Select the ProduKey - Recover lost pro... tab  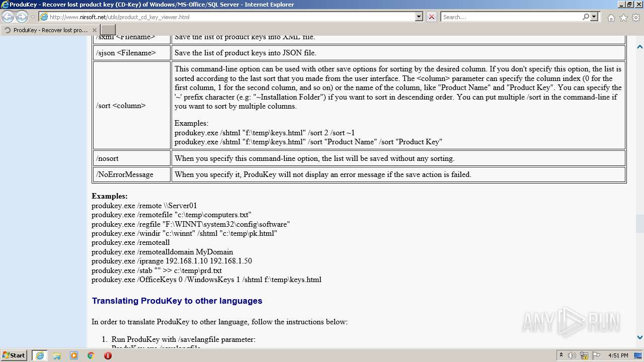[50, 30]
